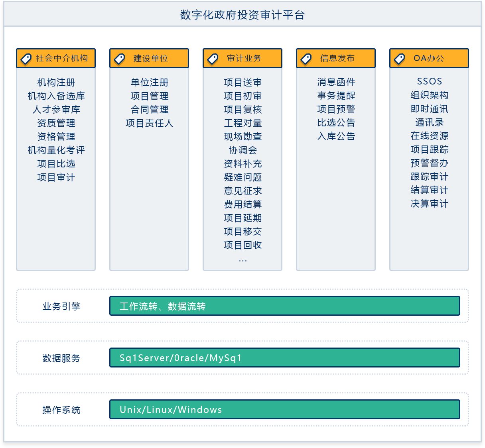Image resolution: width=485 pixels, height=448 pixels.
Task: Open SSOS entry
Action: coord(430,81)
